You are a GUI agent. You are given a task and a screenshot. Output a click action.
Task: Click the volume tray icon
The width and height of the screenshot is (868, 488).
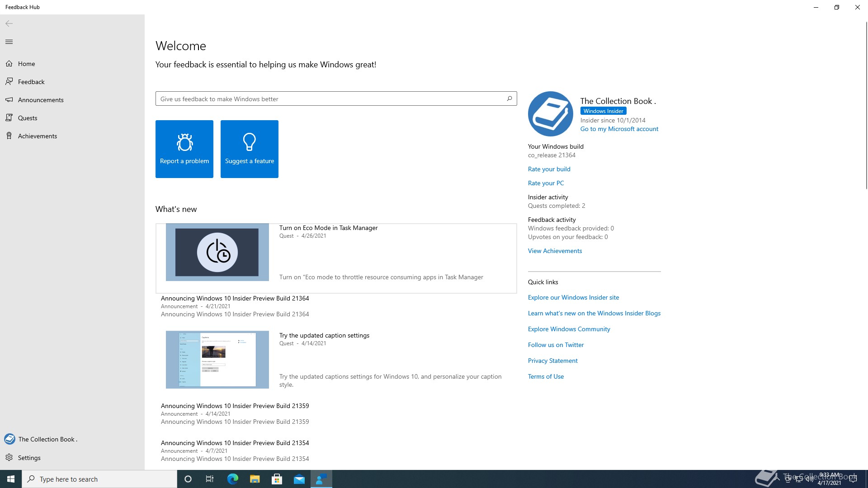pyautogui.click(x=809, y=479)
